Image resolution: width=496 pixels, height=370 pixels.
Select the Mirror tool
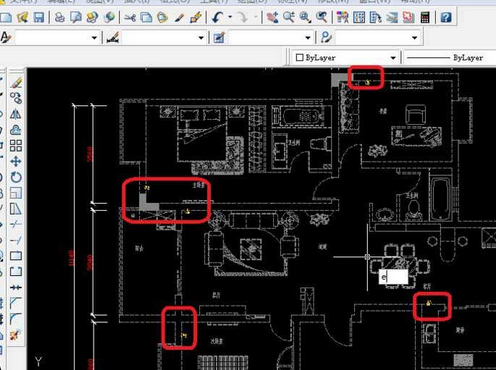point(16,114)
